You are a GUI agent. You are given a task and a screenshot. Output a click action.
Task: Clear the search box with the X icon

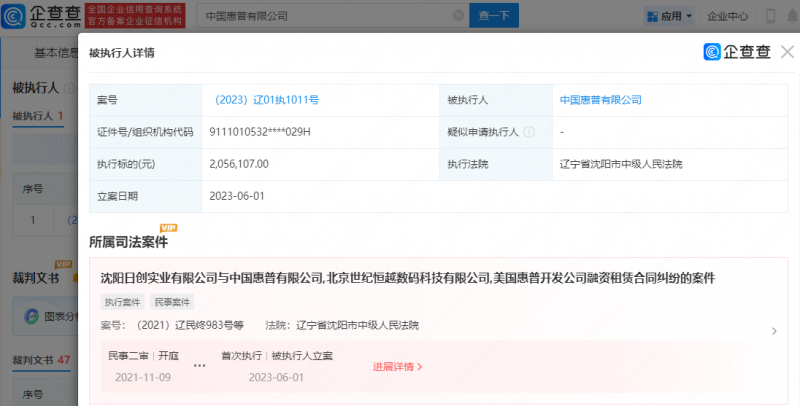tap(458, 16)
